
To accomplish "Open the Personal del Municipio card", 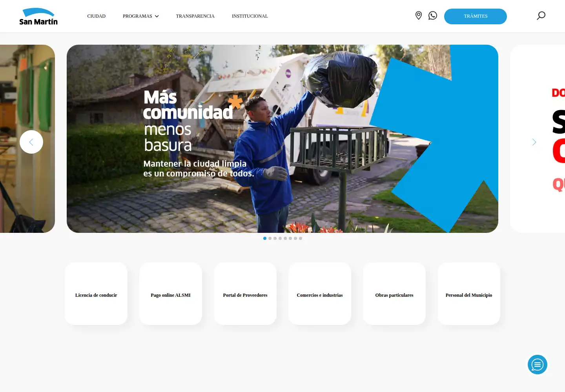I will point(469,294).
